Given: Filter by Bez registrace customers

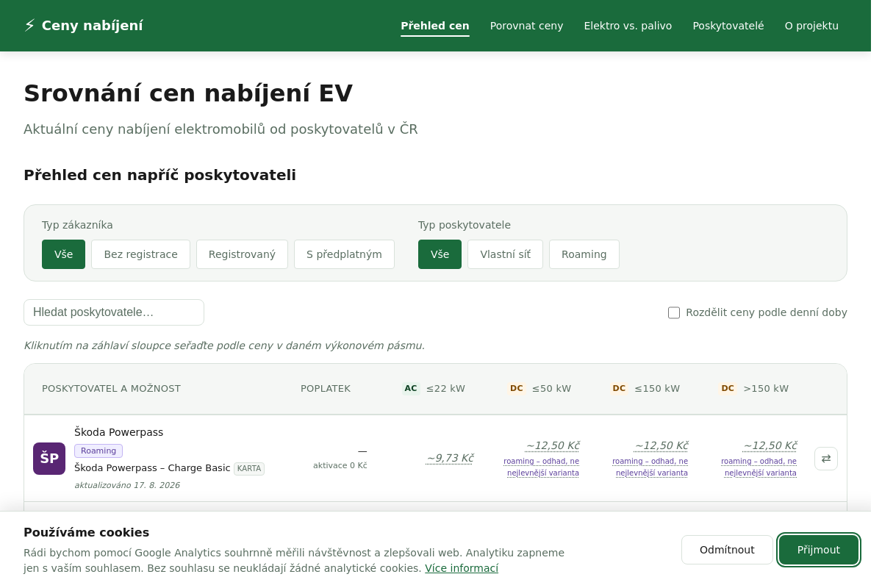Looking at the screenshot, I should [x=140, y=254].
